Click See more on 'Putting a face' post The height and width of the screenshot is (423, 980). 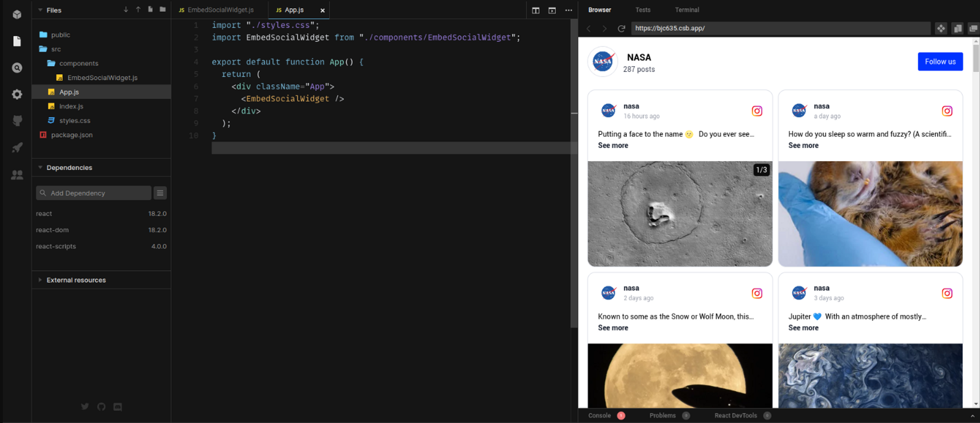click(613, 145)
